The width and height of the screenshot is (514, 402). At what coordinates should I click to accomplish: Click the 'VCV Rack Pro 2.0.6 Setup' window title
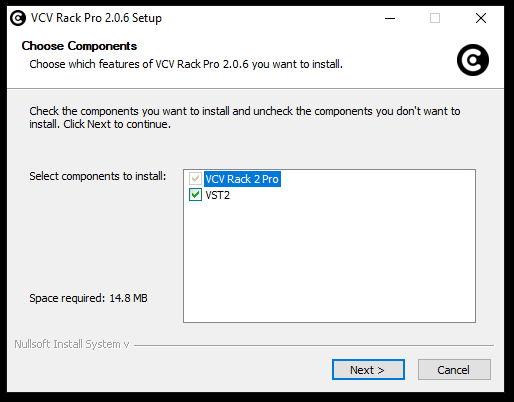click(x=96, y=18)
